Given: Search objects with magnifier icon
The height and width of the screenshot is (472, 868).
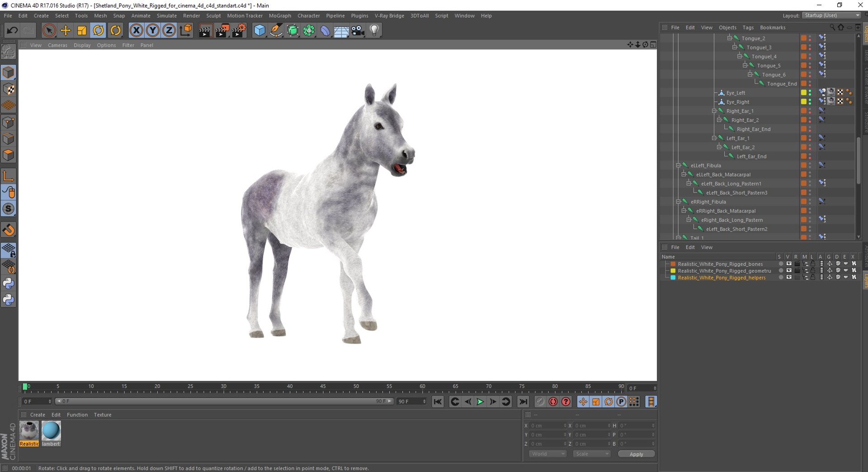Looking at the screenshot, I should [x=832, y=28].
